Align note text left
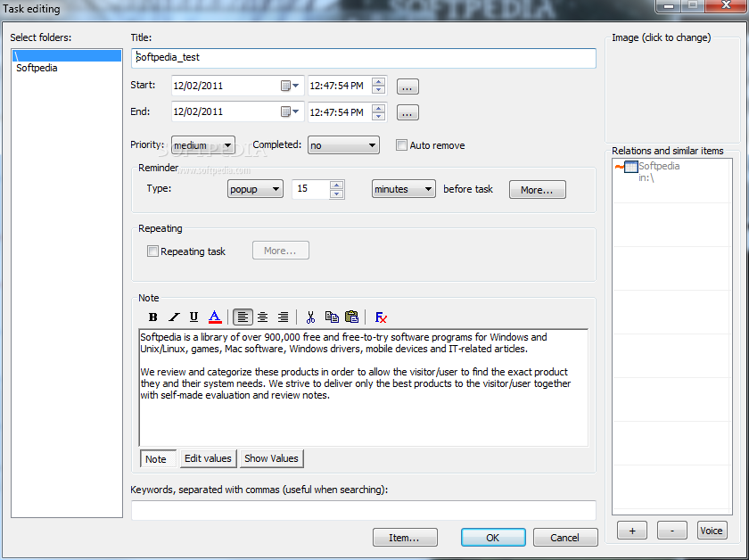 (x=243, y=317)
